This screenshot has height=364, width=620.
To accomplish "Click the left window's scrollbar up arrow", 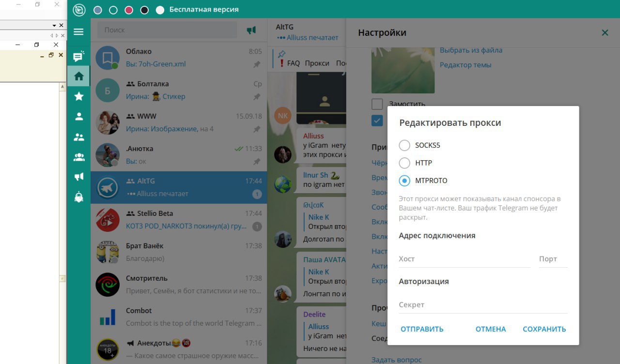I will [62, 87].
